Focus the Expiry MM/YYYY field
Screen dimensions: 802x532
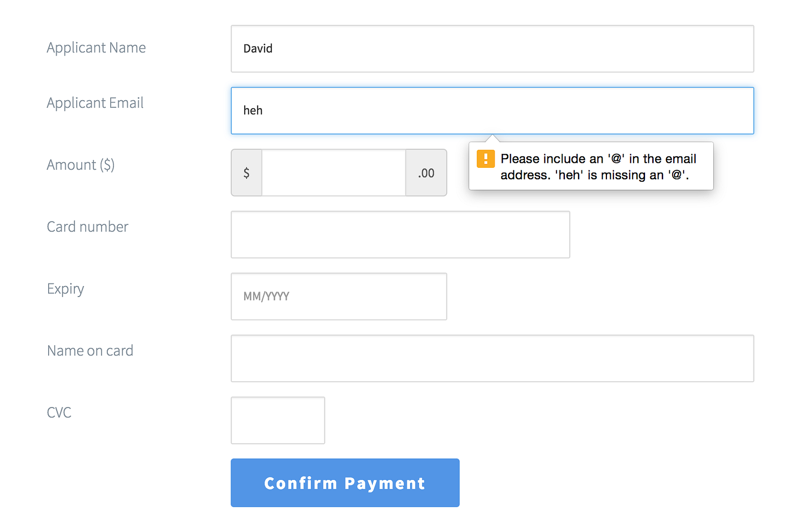tap(339, 297)
